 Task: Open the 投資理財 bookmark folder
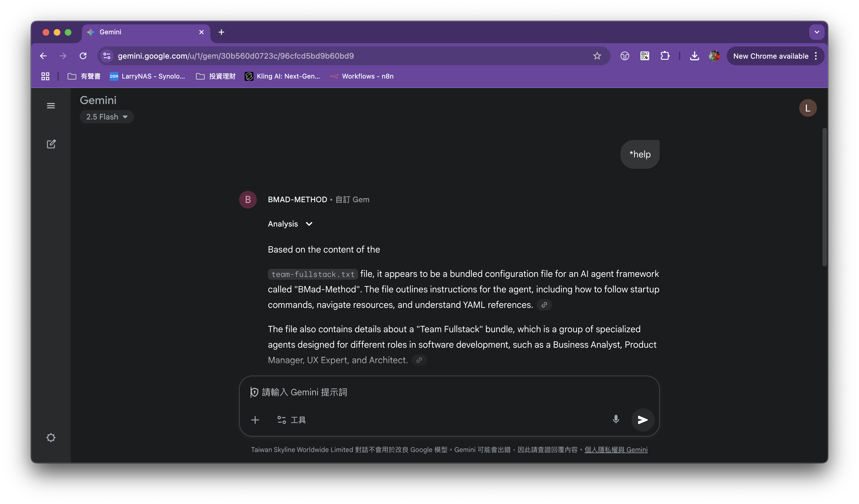(x=215, y=76)
